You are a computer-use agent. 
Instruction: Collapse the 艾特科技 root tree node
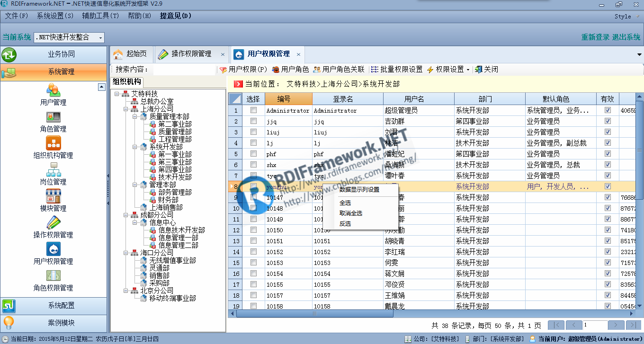click(x=117, y=94)
